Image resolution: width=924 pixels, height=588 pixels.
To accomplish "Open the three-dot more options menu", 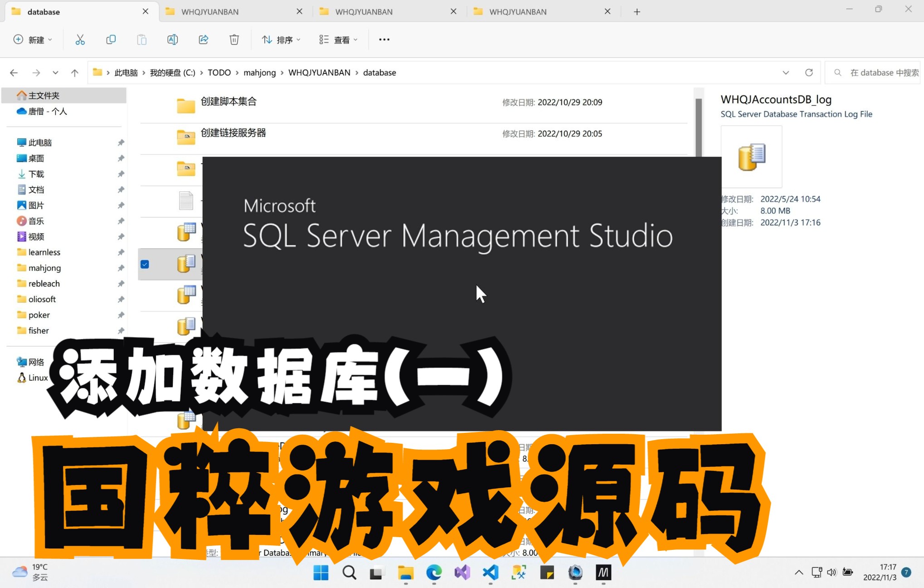I will 384,40.
